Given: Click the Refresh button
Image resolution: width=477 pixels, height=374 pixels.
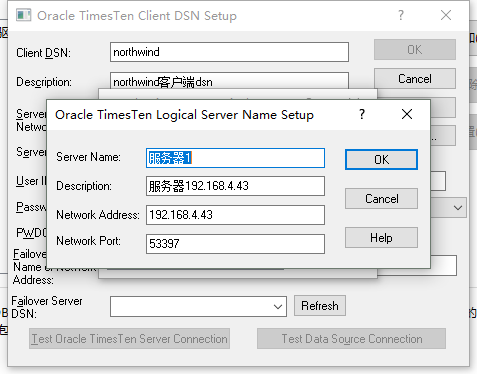Looking at the screenshot, I should pos(320,306).
